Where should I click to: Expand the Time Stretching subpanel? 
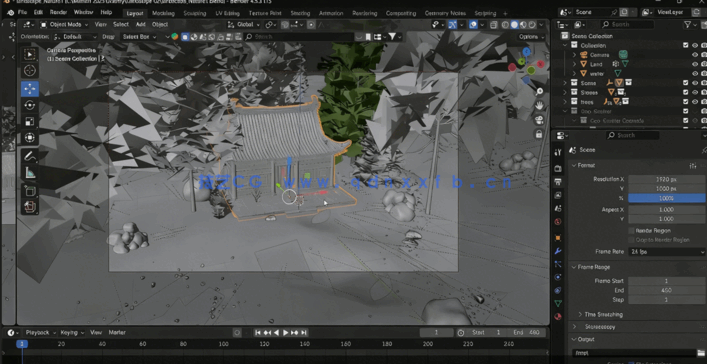[580, 314]
